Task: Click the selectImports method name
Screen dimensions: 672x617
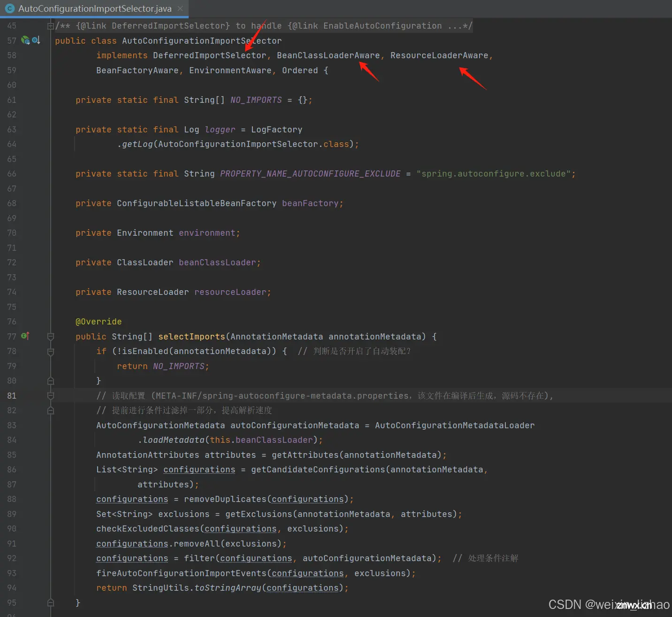Action: pyautogui.click(x=191, y=337)
